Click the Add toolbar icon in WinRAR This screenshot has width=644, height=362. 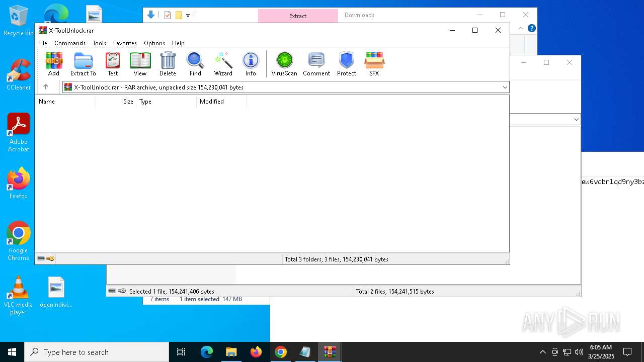[x=54, y=64]
